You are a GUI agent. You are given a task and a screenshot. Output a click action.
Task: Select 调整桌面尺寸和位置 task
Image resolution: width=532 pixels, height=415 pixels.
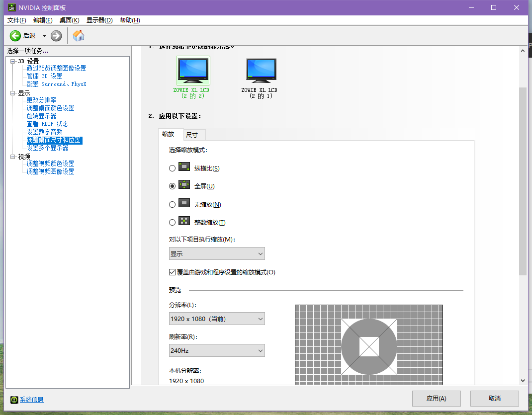click(54, 140)
